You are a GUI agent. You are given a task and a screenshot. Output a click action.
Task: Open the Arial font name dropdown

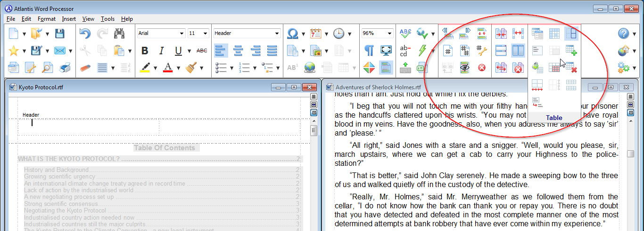pos(182,33)
